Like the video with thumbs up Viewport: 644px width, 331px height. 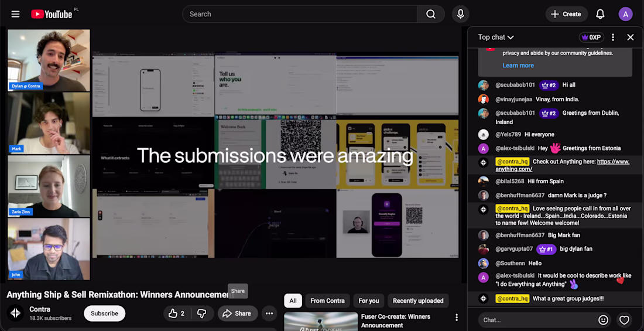pyautogui.click(x=177, y=313)
